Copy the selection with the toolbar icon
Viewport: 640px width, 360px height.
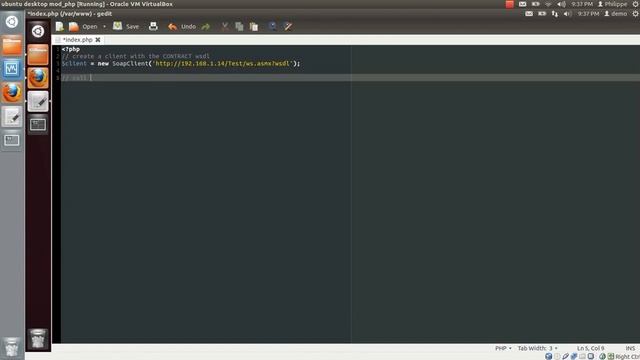[239, 27]
